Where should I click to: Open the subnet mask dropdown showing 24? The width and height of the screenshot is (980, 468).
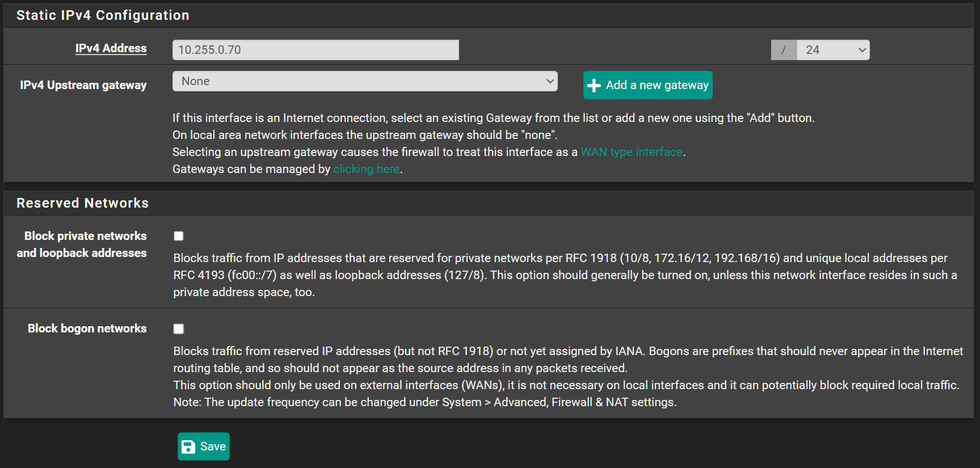pos(832,50)
